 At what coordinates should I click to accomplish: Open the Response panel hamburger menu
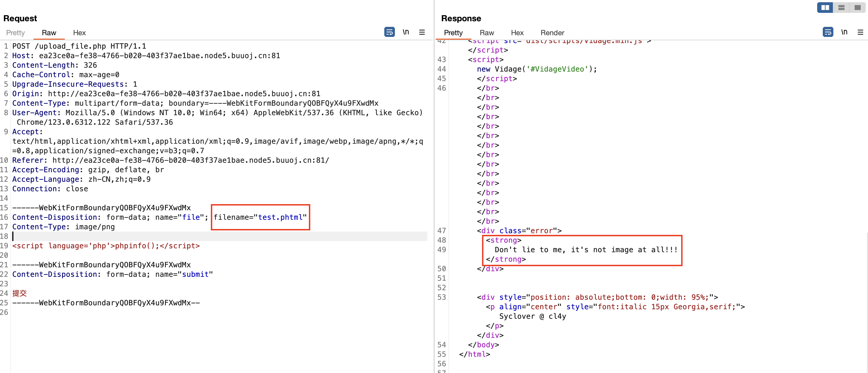[860, 32]
